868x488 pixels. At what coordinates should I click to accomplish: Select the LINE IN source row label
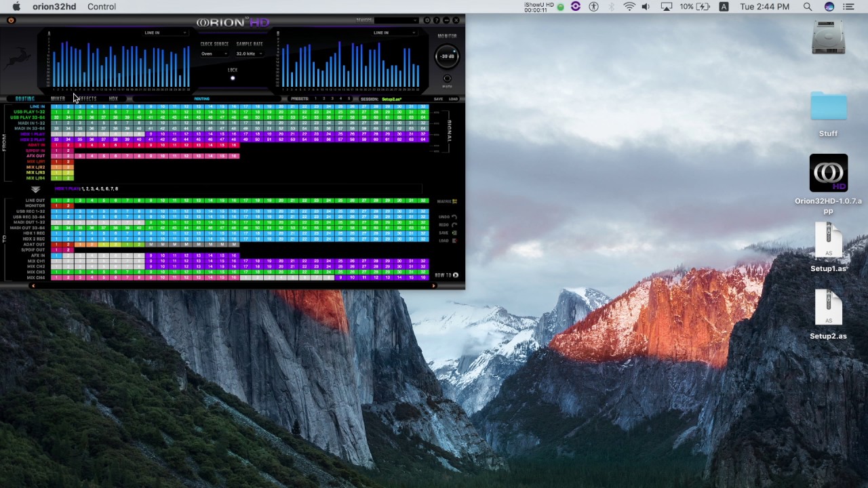pos(37,106)
